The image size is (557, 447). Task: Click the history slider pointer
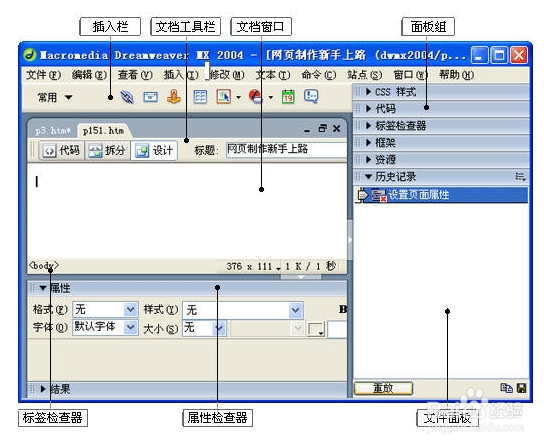coord(363,195)
